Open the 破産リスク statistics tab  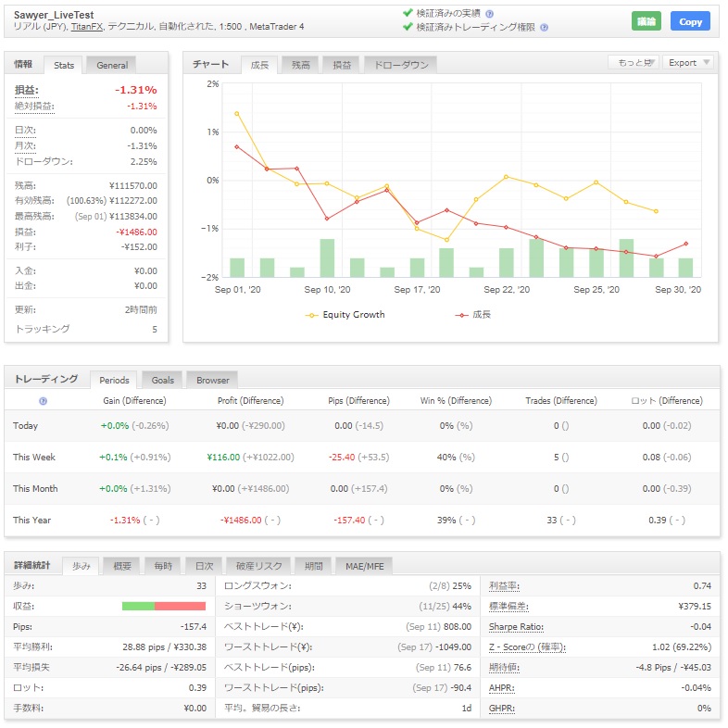coord(257,566)
